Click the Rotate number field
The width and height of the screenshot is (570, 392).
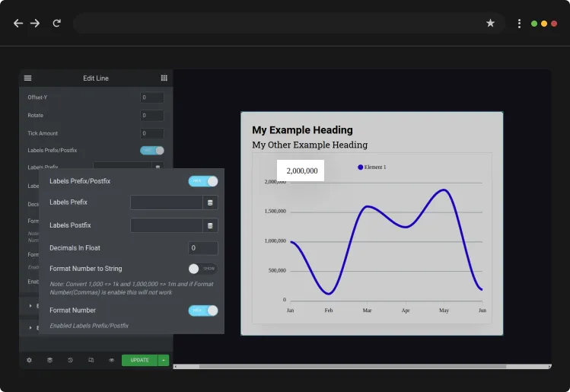click(152, 115)
